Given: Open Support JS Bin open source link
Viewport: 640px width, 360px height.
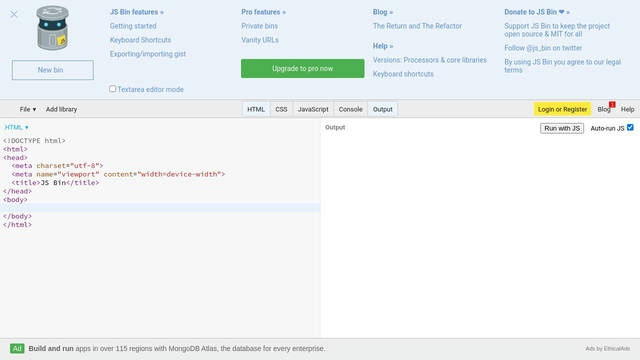Looking at the screenshot, I should [x=557, y=30].
